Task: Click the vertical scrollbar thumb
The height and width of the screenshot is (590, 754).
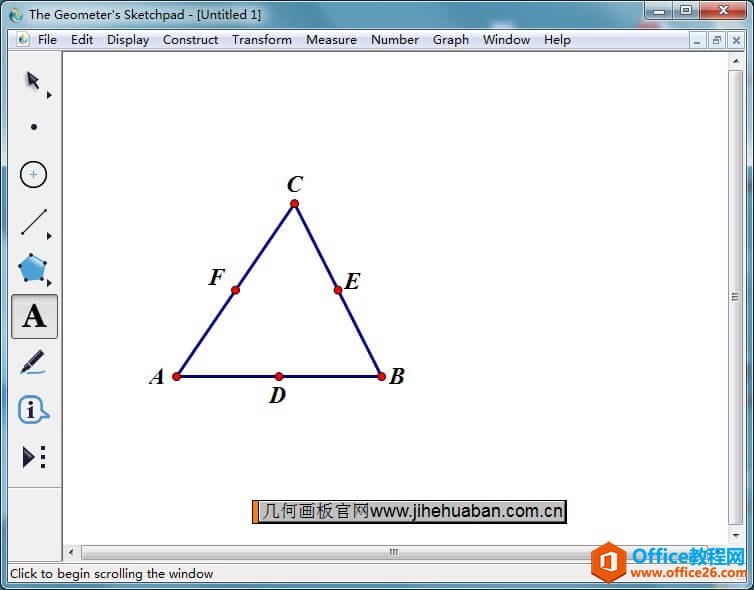Action: (x=736, y=297)
